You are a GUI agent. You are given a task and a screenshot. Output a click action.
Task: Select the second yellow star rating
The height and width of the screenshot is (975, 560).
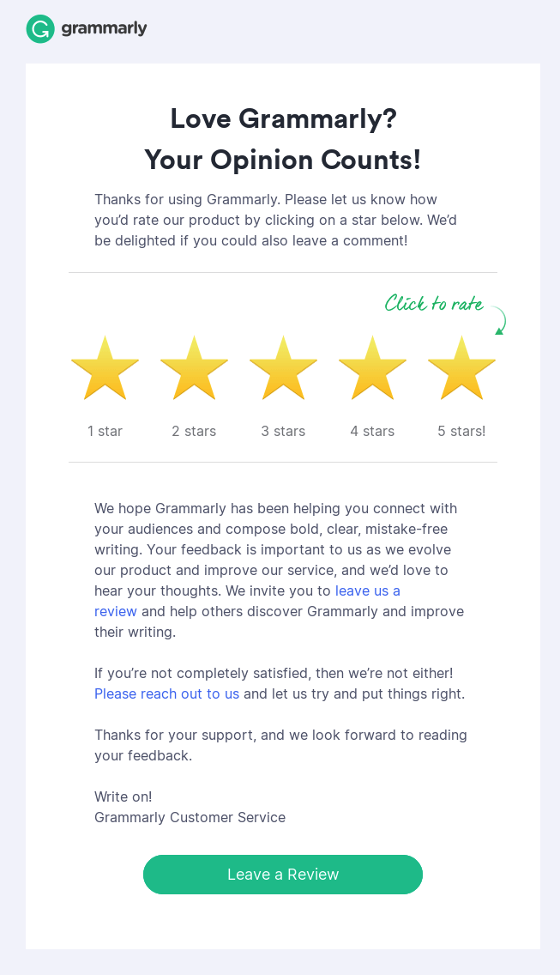194,367
